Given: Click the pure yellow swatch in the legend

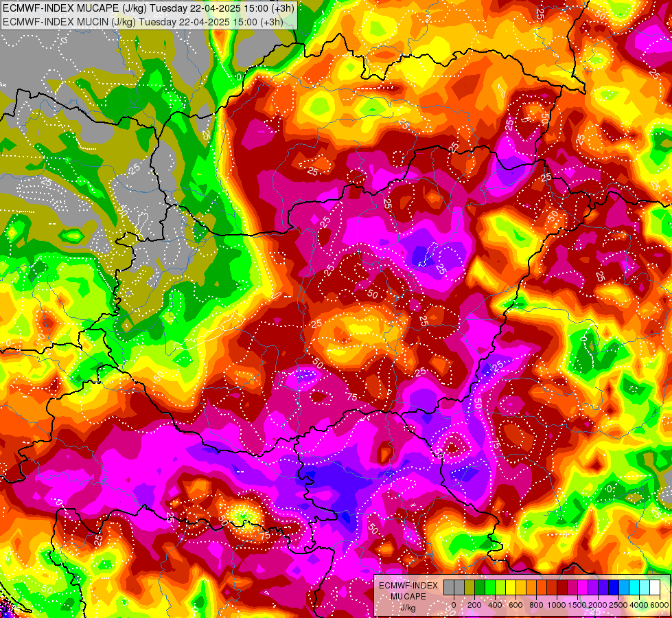Looking at the screenshot, I should [x=511, y=587].
